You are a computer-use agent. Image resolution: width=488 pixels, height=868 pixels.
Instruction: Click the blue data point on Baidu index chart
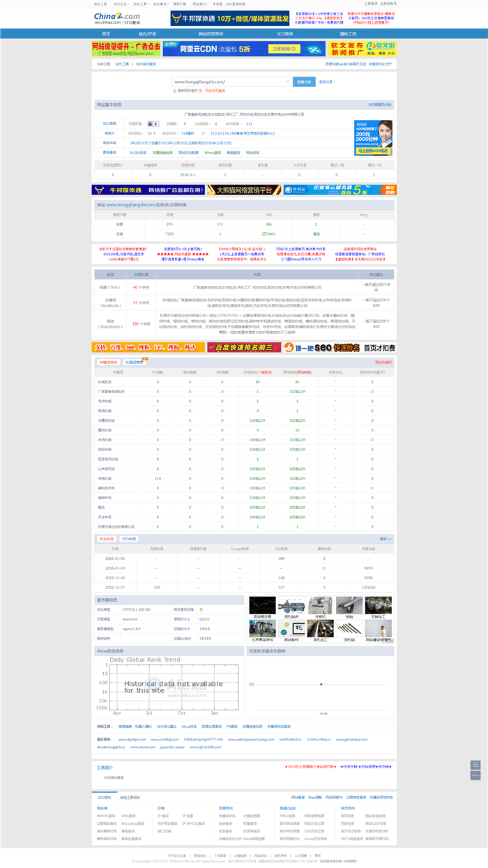[x=321, y=684]
